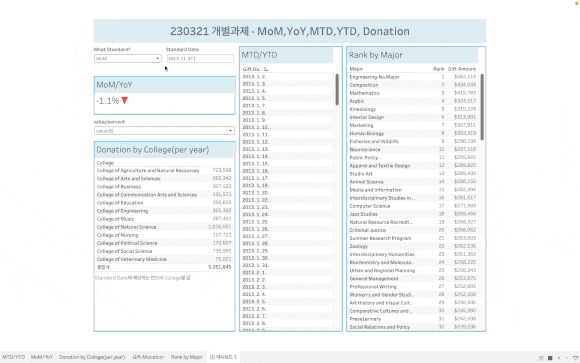Viewport: 580px width, 363px height.
Task: Switch to the MoM/YoY sheet tab
Action: pos(42,357)
